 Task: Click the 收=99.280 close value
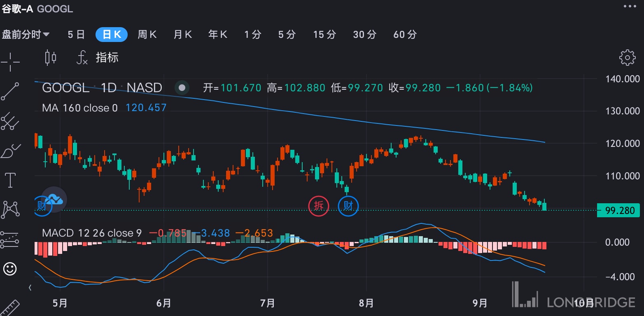[x=415, y=88]
